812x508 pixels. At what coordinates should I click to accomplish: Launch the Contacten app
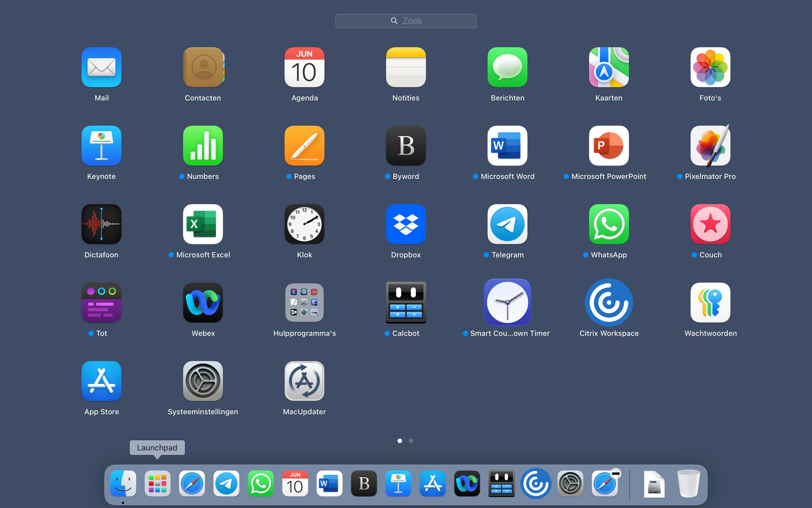pyautogui.click(x=203, y=67)
